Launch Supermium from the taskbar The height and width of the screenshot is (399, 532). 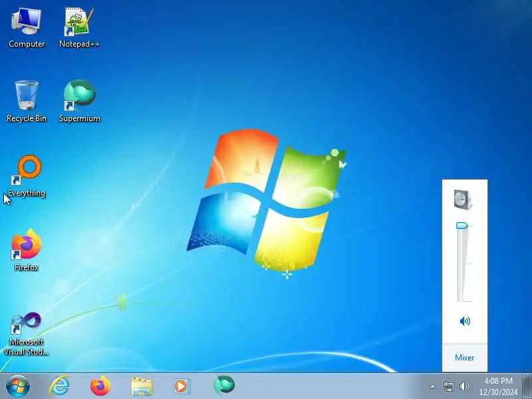pyautogui.click(x=224, y=386)
